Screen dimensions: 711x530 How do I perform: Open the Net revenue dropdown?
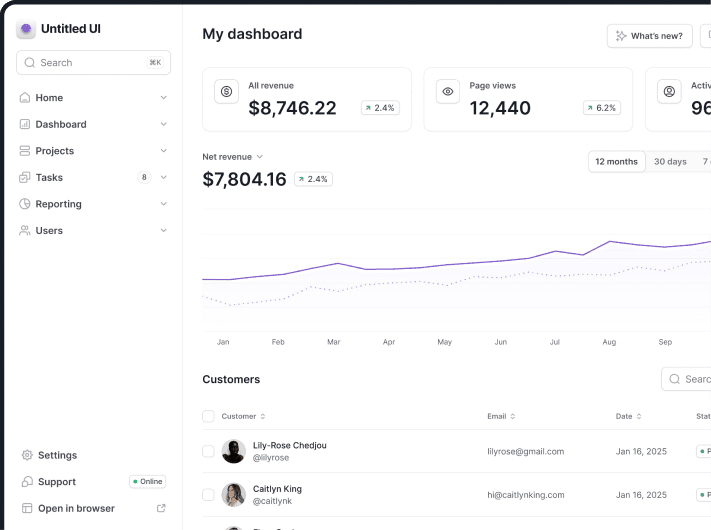[233, 157]
